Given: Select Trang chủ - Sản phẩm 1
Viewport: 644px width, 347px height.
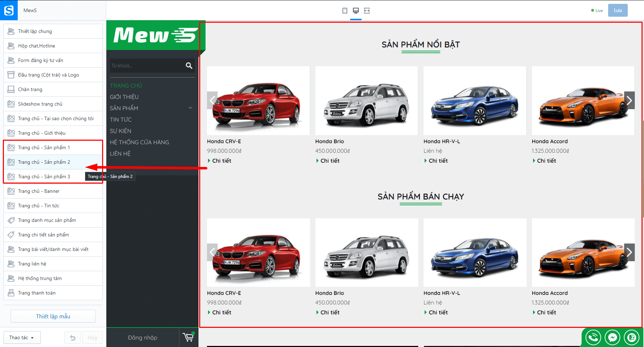Looking at the screenshot, I should click(53, 147).
